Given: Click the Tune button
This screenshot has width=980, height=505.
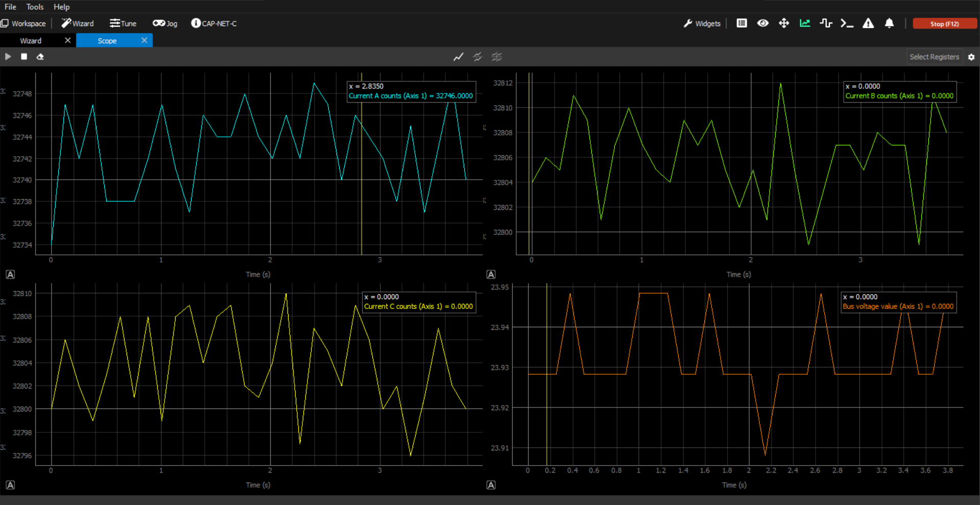Looking at the screenshot, I should pyautogui.click(x=123, y=23).
